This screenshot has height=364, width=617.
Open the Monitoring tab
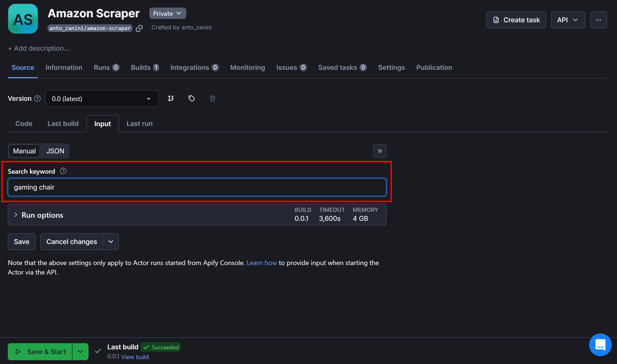(x=247, y=67)
